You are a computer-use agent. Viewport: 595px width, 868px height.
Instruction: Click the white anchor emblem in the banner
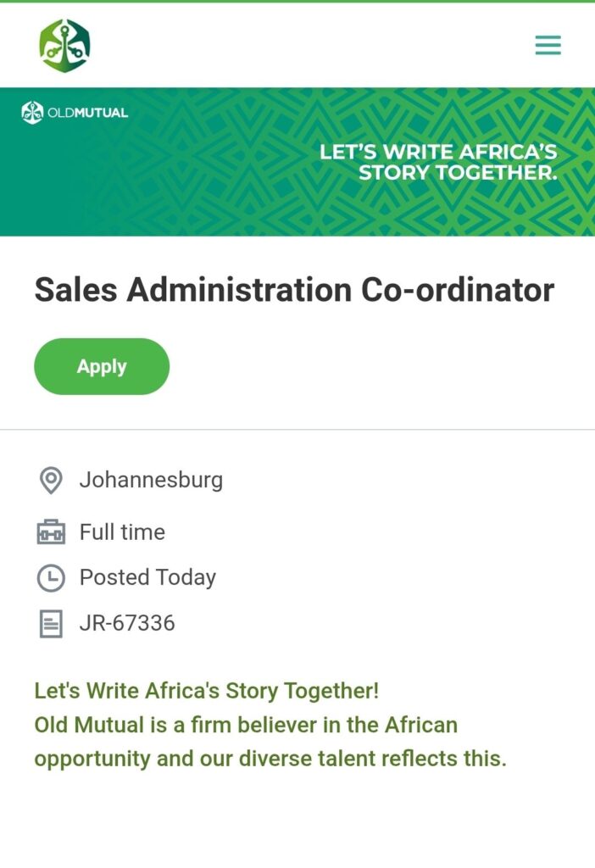pyautogui.click(x=32, y=113)
